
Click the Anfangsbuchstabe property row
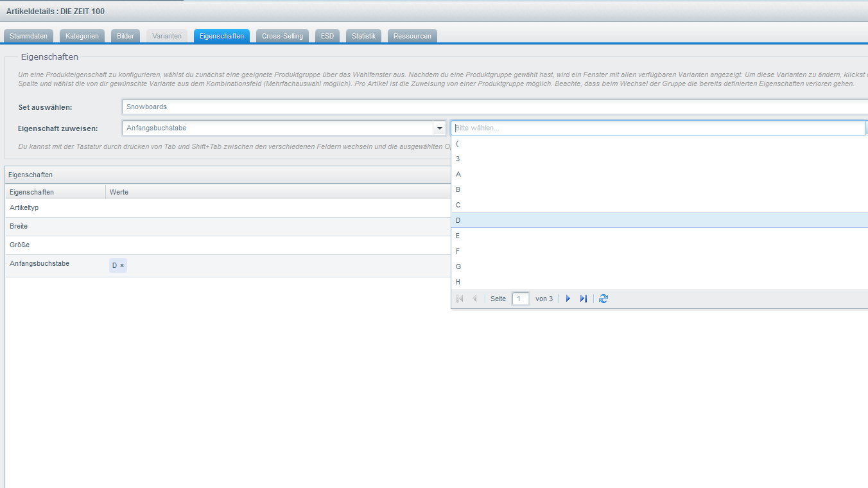[x=228, y=266]
